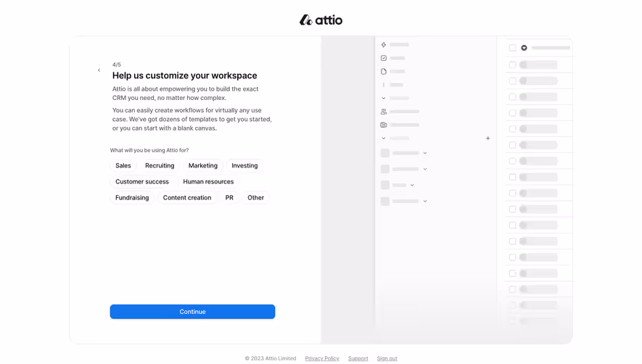Viewport: 642px width, 364px height.
Task: Click the people icon in preview sidebar
Action: [x=384, y=112]
